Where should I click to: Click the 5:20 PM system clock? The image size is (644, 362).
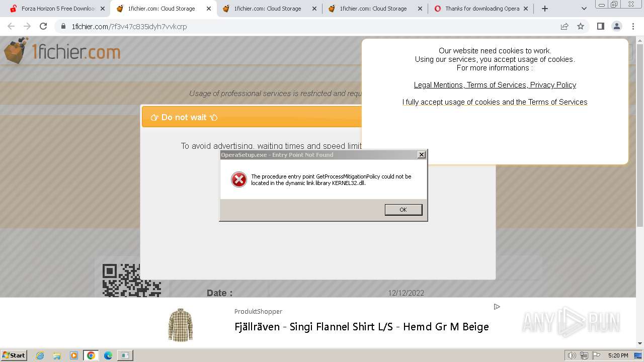pyautogui.click(x=618, y=355)
